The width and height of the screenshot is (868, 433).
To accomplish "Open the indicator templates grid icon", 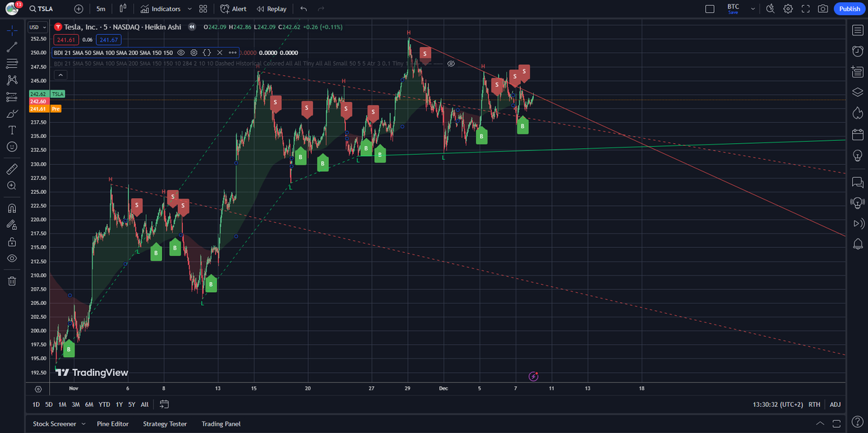I will coord(203,9).
